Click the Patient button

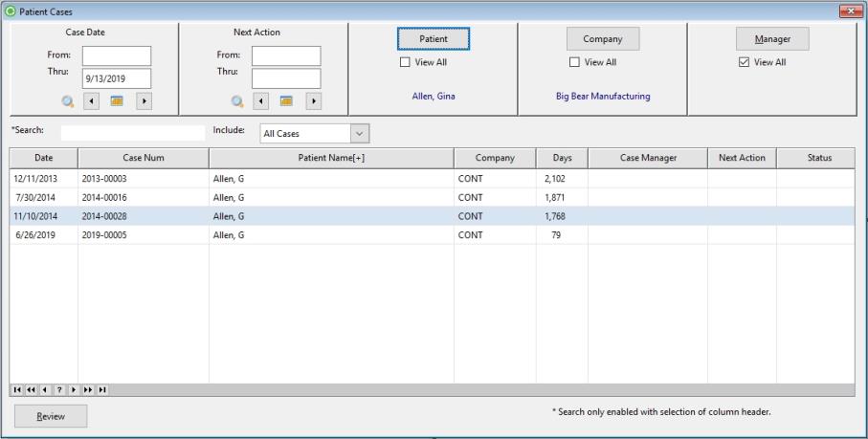click(434, 38)
